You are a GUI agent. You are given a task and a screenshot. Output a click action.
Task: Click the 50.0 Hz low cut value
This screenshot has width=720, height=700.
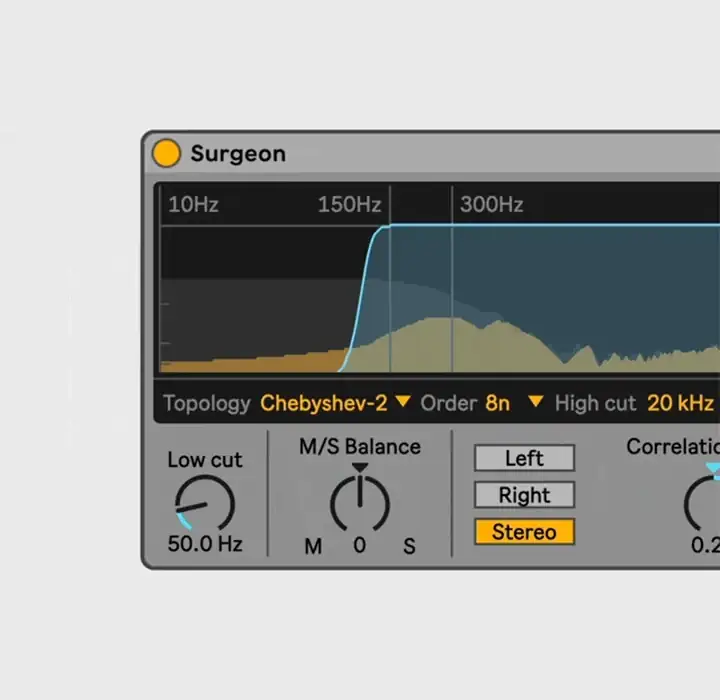pyautogui.click(x=205, y=544)
